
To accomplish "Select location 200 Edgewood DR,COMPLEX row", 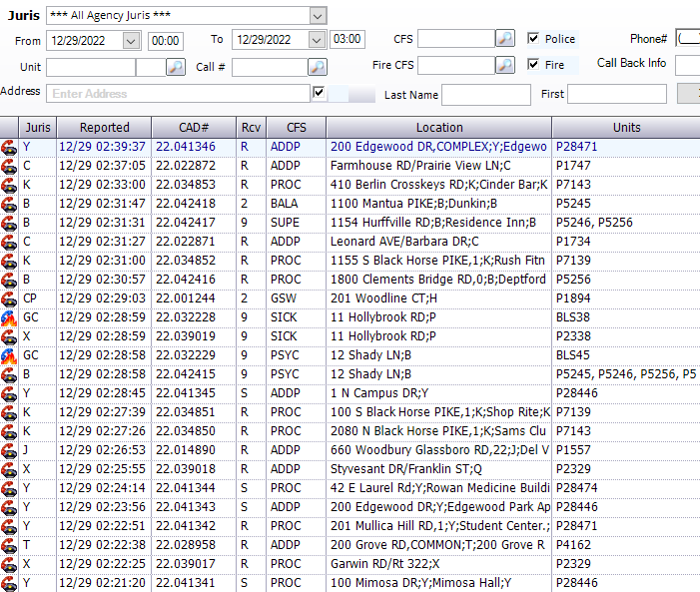I will click(438, 147).
